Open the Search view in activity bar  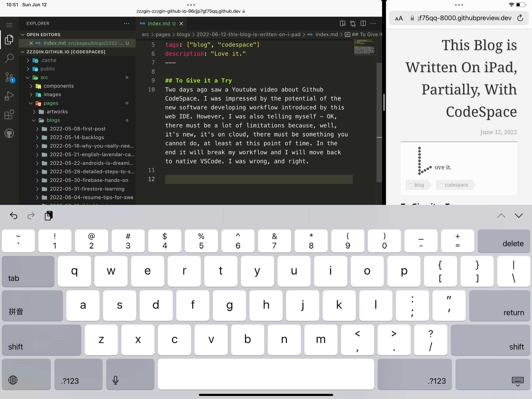pyautogui.click(x=9, y=58)
